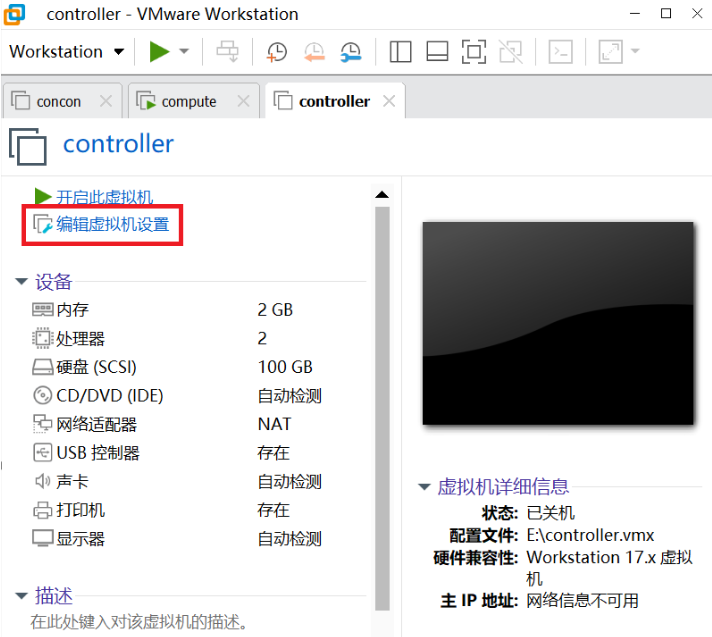
Task: Select the USB 控制器 row label
Action: 98,453
